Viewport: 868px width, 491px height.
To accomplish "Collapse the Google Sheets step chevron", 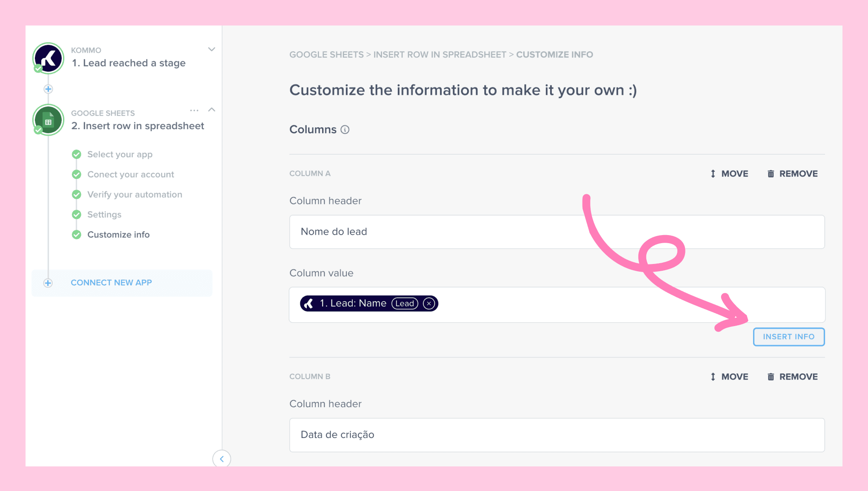I will pos(211,110).
